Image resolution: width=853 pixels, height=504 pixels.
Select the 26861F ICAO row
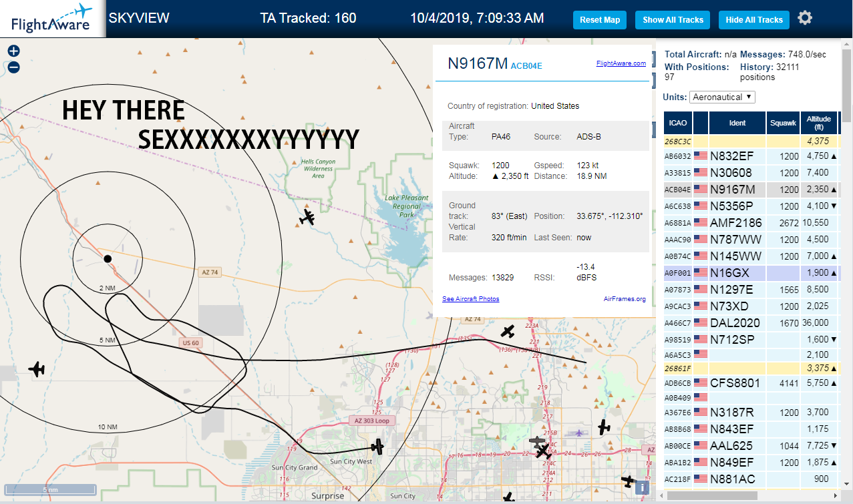click(751, 368)
